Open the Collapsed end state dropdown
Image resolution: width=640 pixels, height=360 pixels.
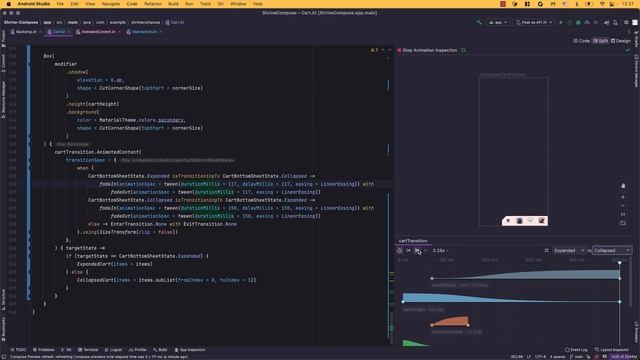(612, 251)
